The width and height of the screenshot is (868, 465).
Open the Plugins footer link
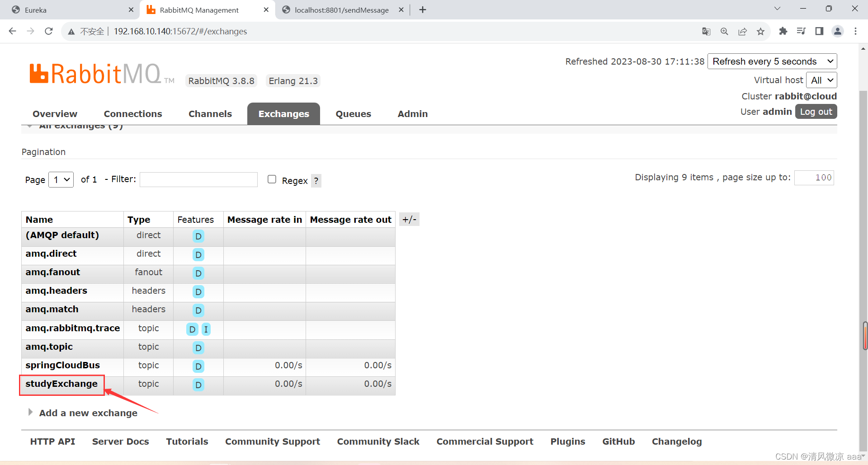[x=568, y=442]
